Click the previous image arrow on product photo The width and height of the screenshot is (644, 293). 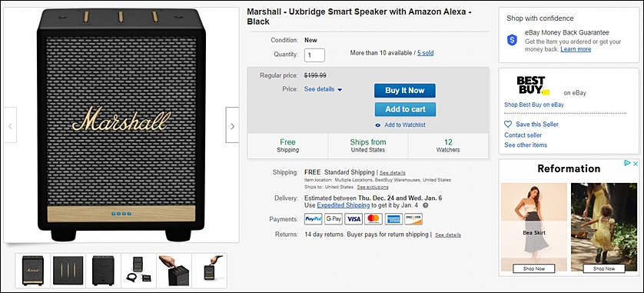coord(10,125)
